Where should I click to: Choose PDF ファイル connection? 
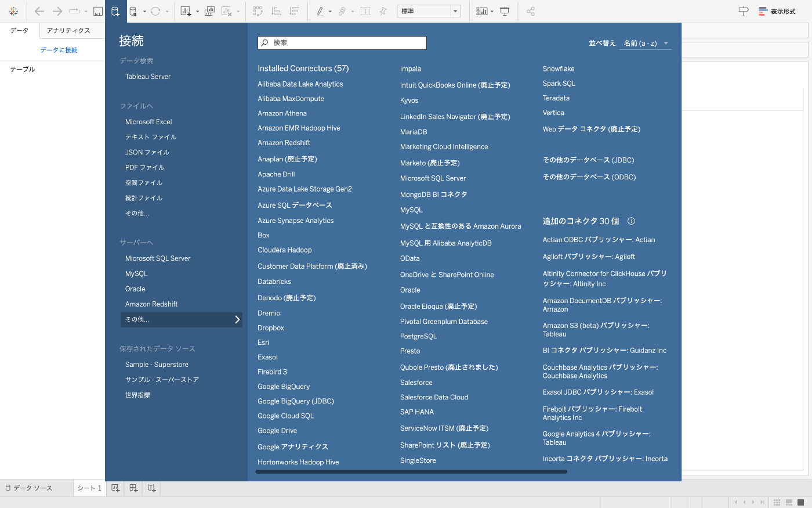145,167
